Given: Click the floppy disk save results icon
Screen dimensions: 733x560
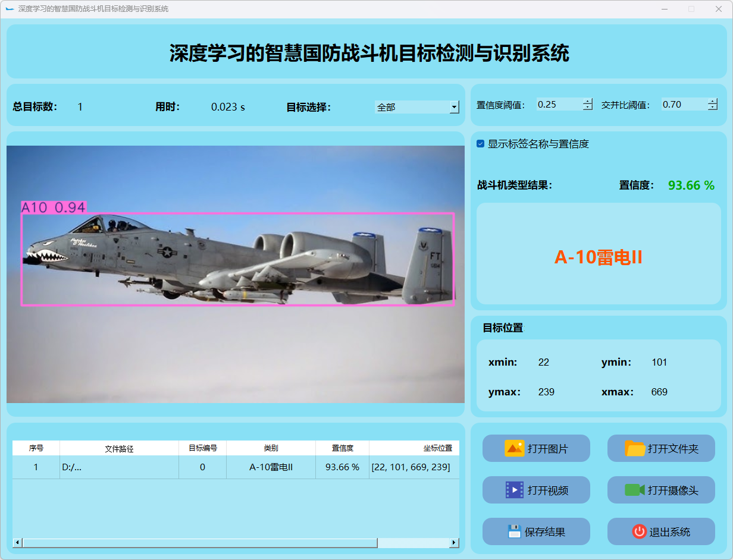Looking at the screenshot, I should [515, 531].
